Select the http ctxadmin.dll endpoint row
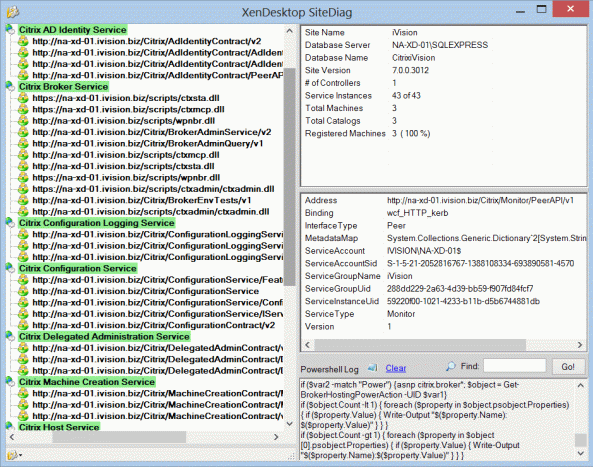593x467 pixels. pyautogui.click(x=151, y=211)
